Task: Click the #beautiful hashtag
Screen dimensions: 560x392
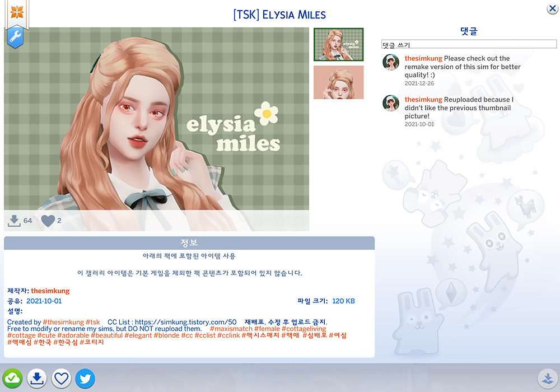Action: click(106, 335)
